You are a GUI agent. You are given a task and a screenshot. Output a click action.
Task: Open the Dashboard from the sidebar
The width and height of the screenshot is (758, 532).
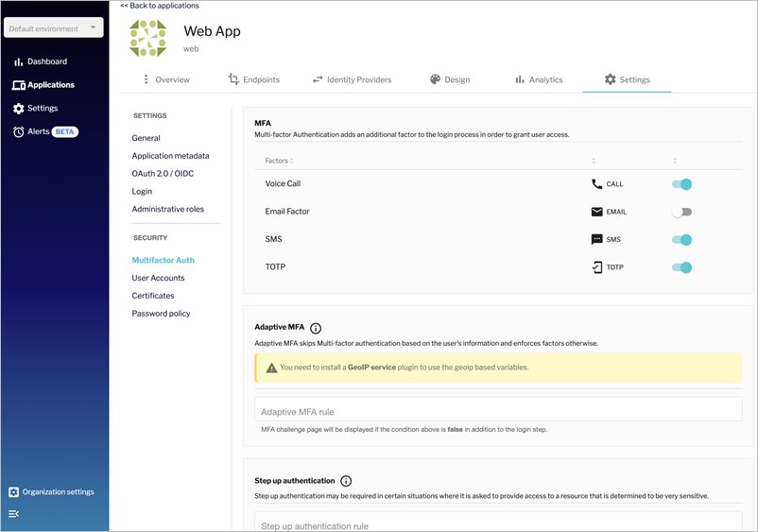click(x=46, y=61)
